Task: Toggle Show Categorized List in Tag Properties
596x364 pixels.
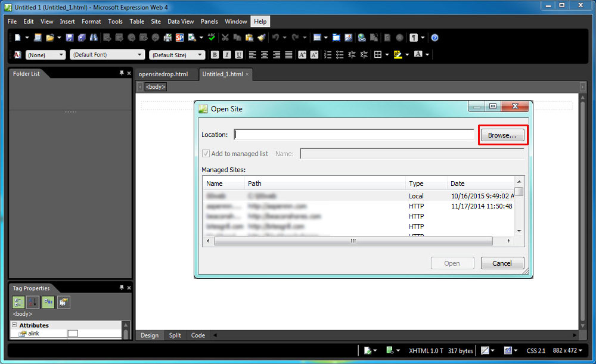Action: tap(18, 303)
